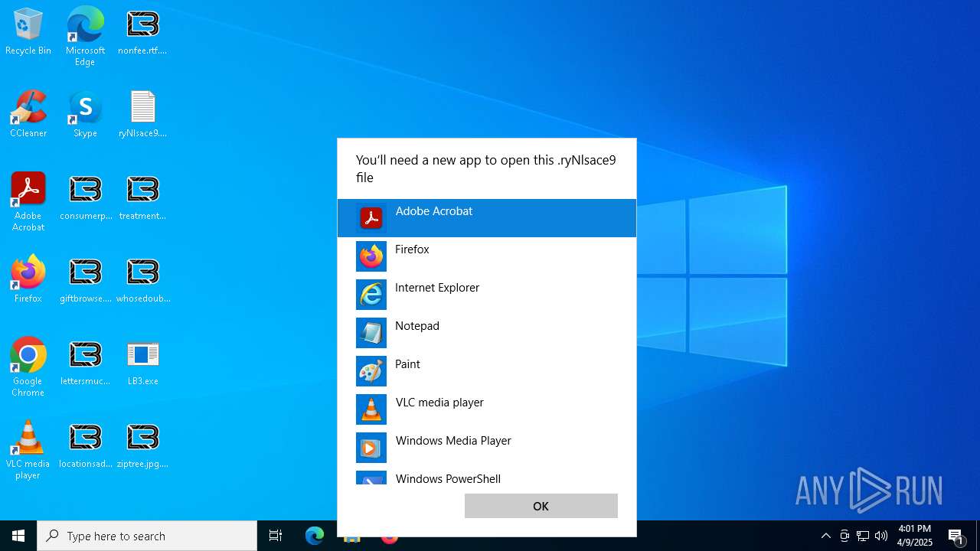Launch Microsoft Edge from the taskbar
980x551 pixels.
[x=315, y=536]
